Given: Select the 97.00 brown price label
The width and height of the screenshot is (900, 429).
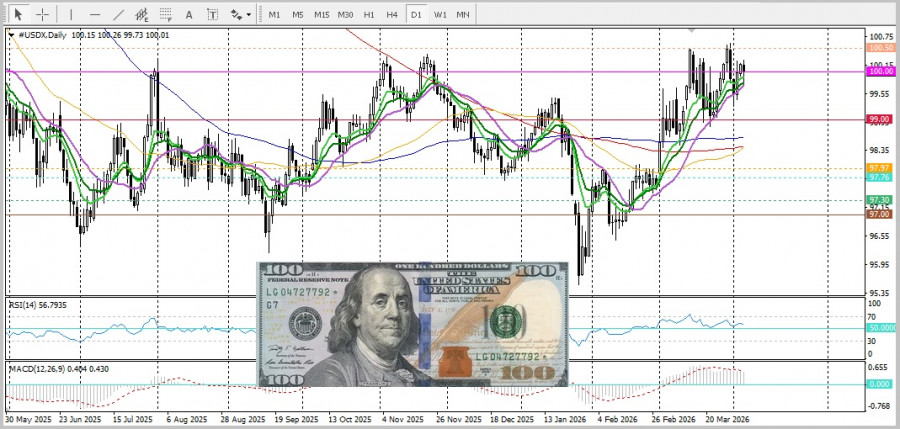Looking at the screenshot, I should pos(881,214).
